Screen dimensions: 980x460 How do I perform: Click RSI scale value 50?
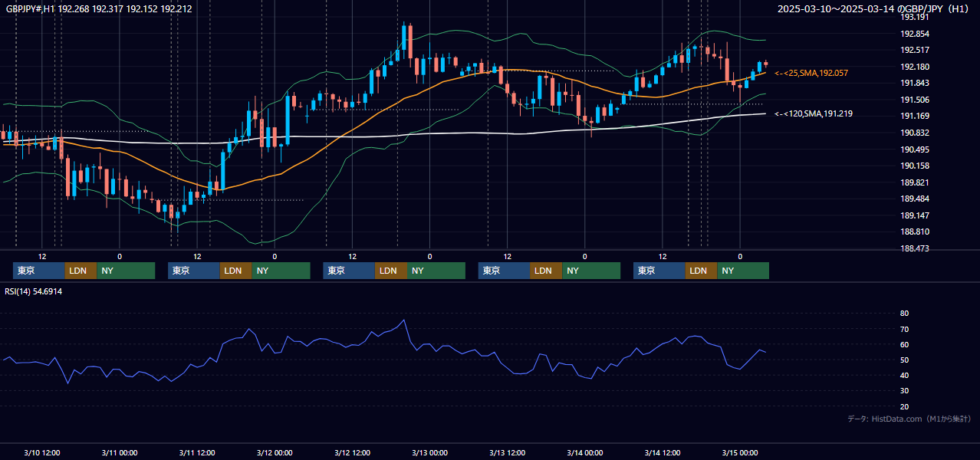(x=904, y=360)
